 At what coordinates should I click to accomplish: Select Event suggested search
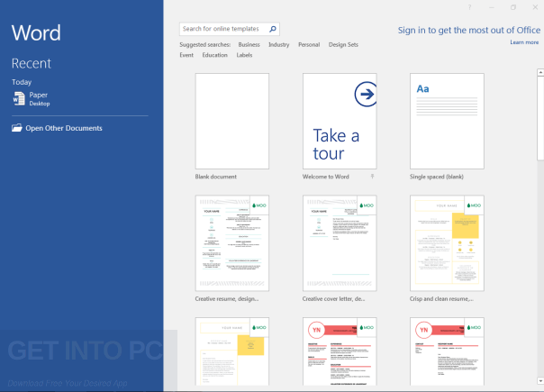point(186,55)
